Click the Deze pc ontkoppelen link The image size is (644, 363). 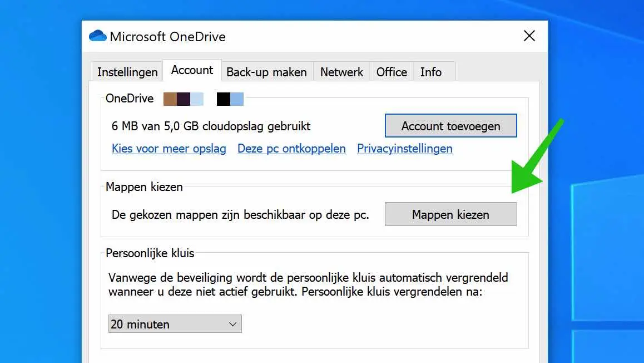coord(291,149)
